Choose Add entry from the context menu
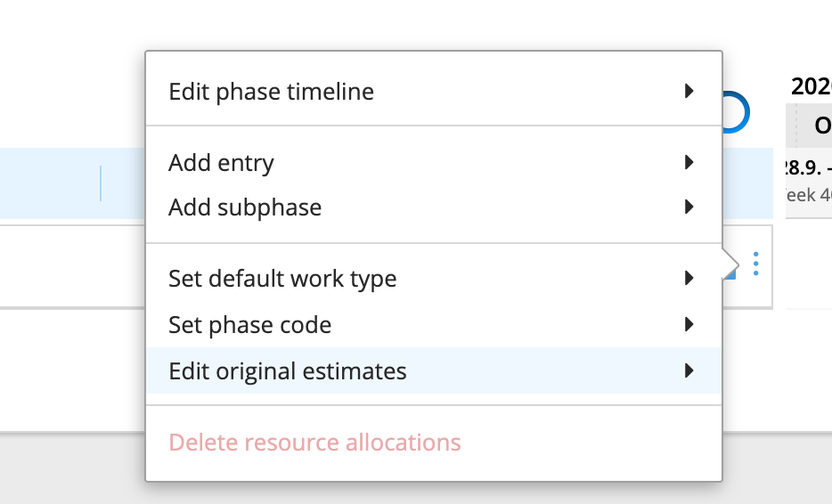The width and height of the screenshot is (832, 504). click(x=221, y=164)
